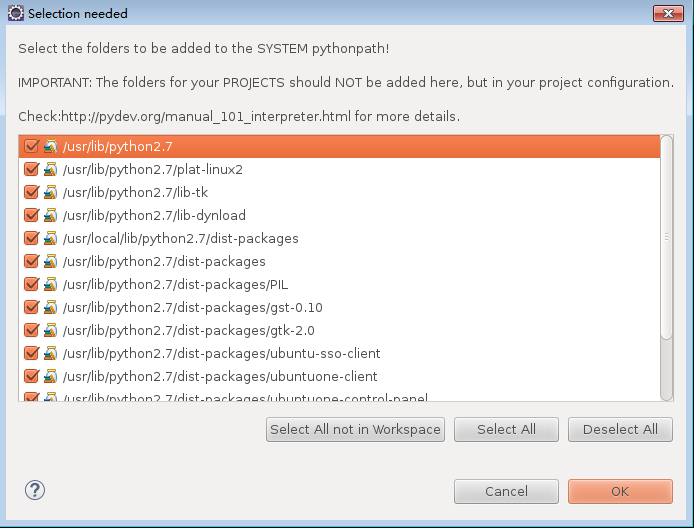The image size is (694, 528).
Task: Click Select All not in Workspace
Action: pos(355,429)
